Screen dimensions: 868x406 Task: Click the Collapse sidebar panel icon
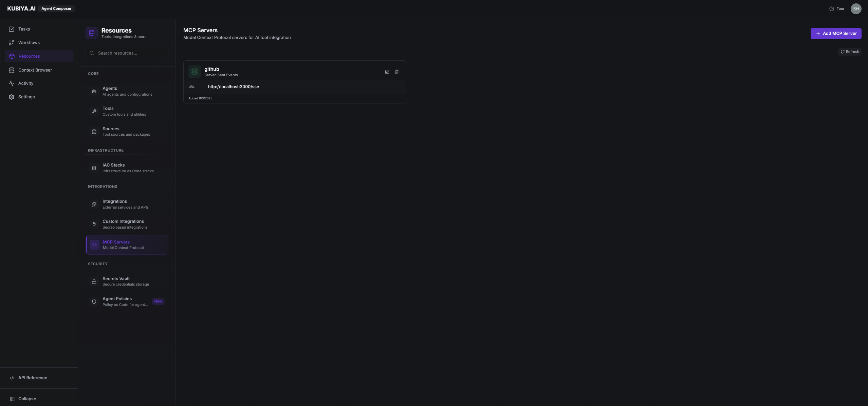click(x=12, y=399)
